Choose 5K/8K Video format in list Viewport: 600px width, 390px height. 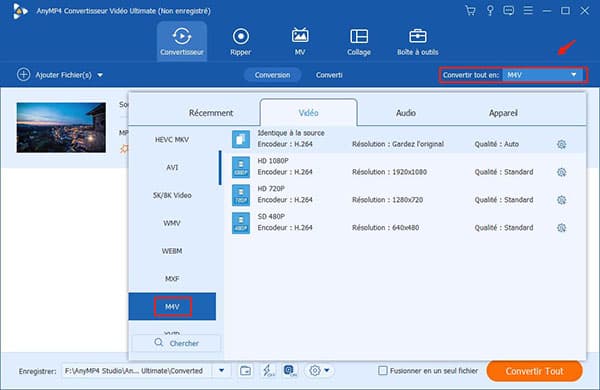172,195
